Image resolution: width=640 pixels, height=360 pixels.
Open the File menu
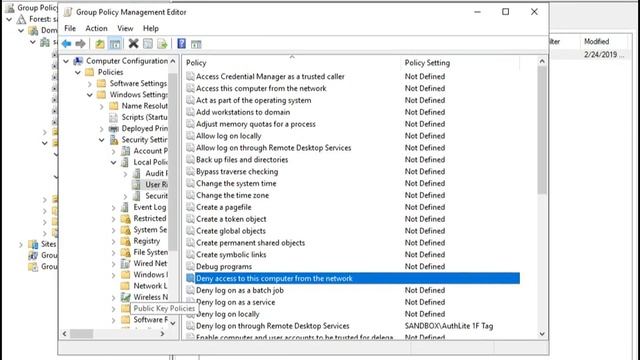pos(70,28)
